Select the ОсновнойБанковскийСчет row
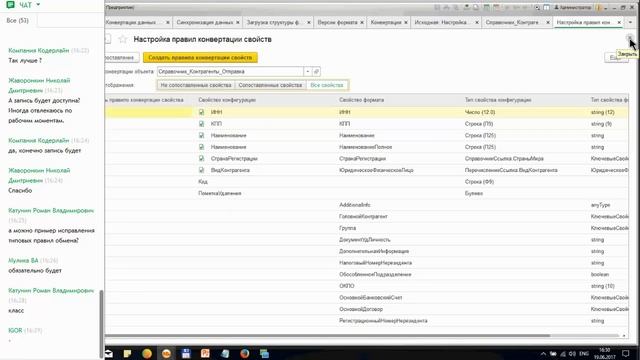The width and height of the screenshot is (640, 360). click(x=370, y=298)
